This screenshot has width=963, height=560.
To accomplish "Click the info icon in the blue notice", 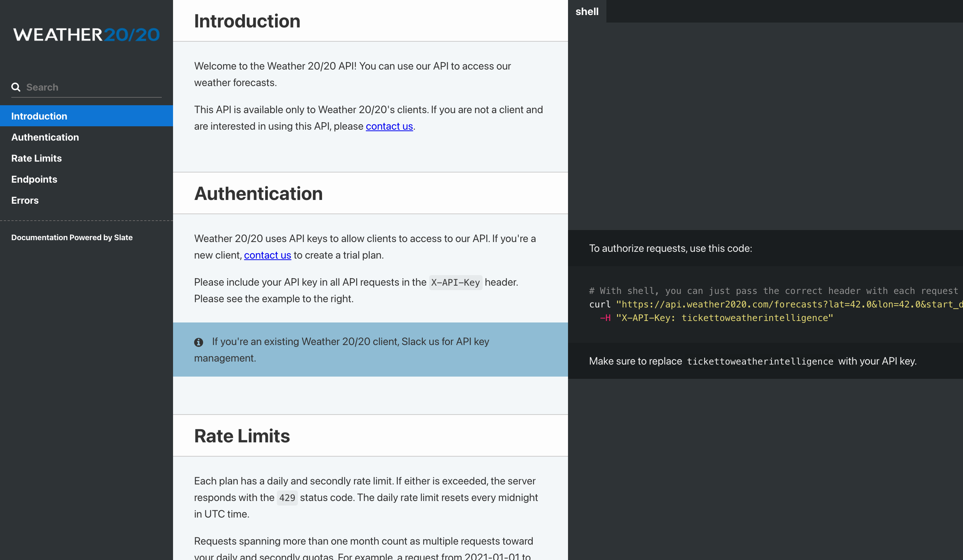I will point(198,342).
